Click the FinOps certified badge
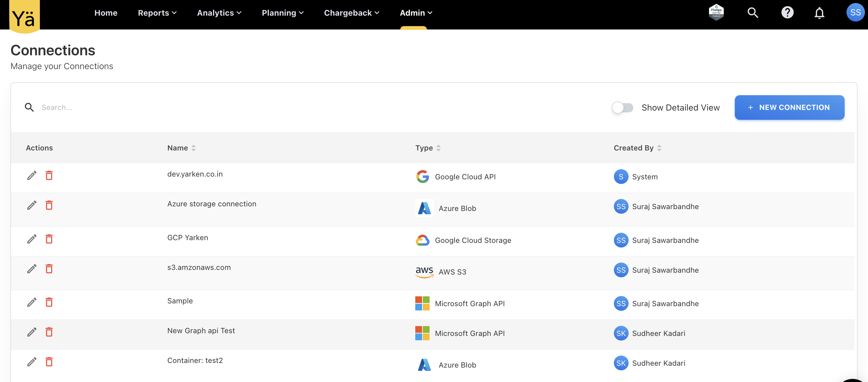This screenshot has height=382, width=868. [x=716, y=12]
